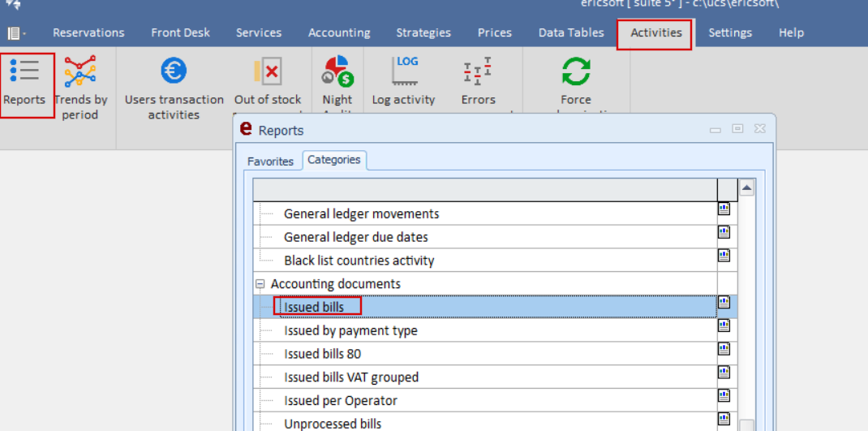The image size is (868, 431).
Task: Select Unprocessed bills report
Action: [x=333, y=424]
